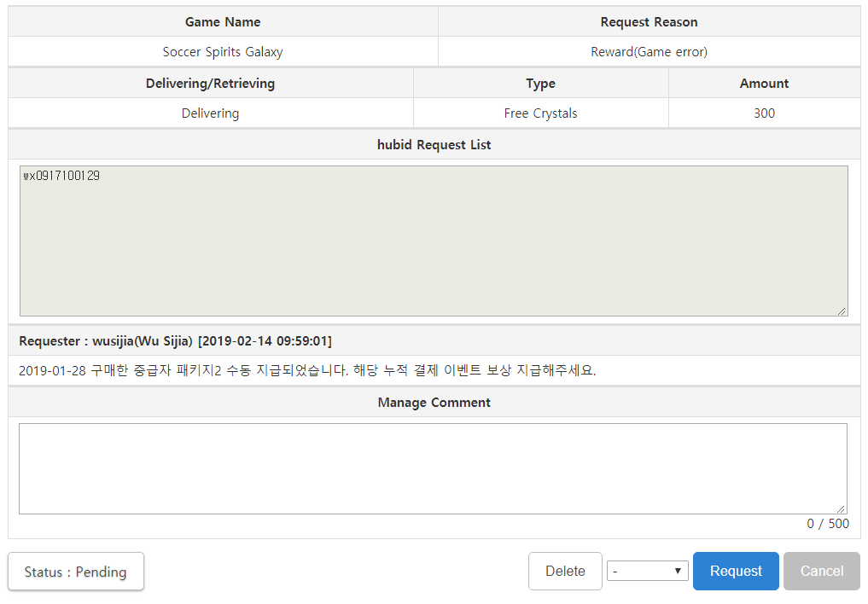Viewport: 868px width, 604px height.
Task: Click the Requester wusijia(Wu Sijia) line
Action: (x=176, y=340)
